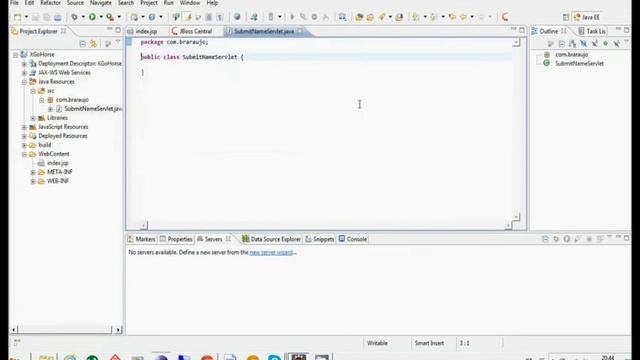Expand the META-INF folder

pos(33,172)
